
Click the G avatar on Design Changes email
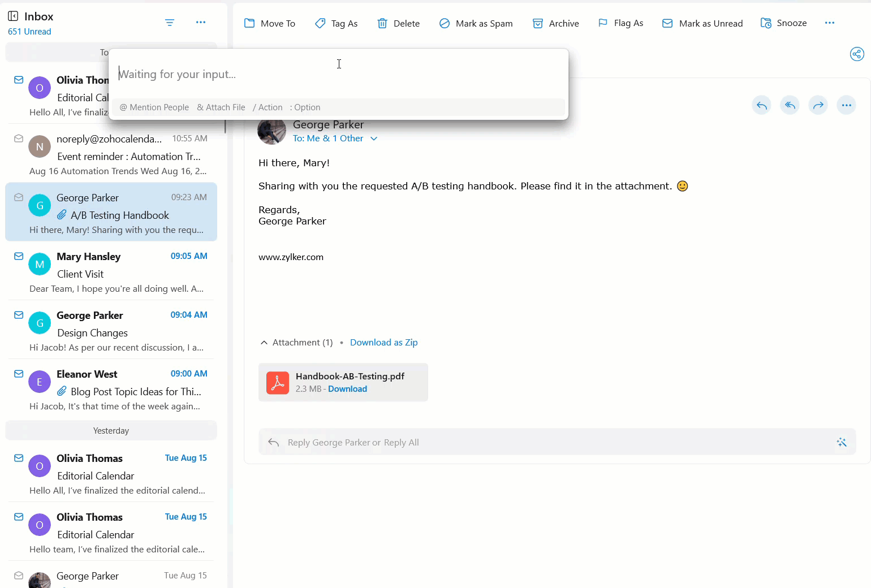point(40,323)
